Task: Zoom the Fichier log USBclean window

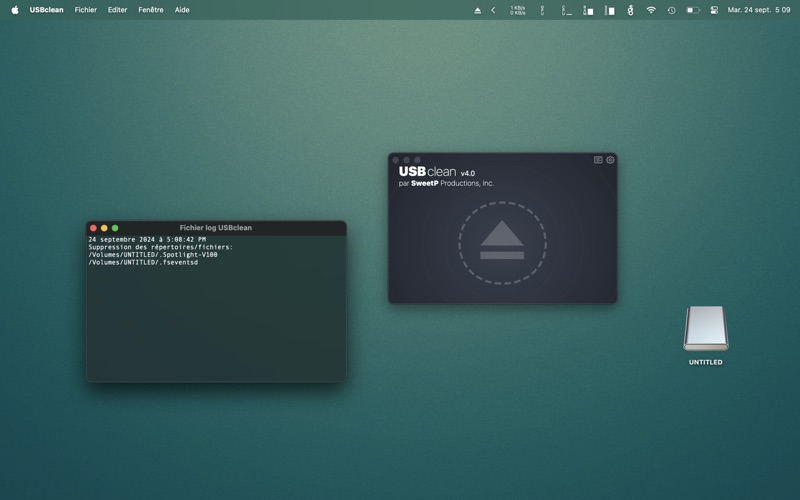Action: (115, 228)
